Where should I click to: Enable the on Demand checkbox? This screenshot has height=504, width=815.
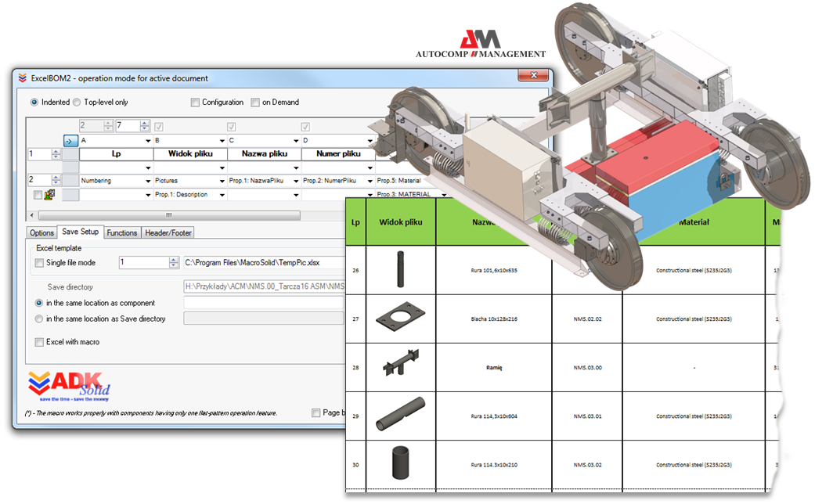[x=255, y=103]
